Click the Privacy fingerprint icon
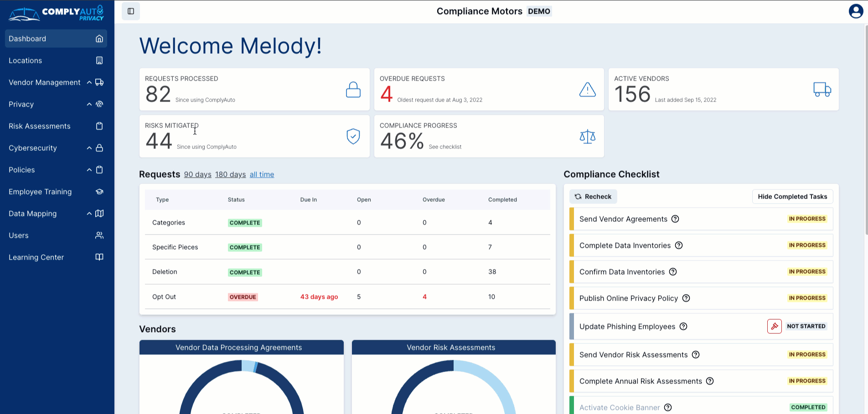The image size is (868, 414). coord(99,104)
